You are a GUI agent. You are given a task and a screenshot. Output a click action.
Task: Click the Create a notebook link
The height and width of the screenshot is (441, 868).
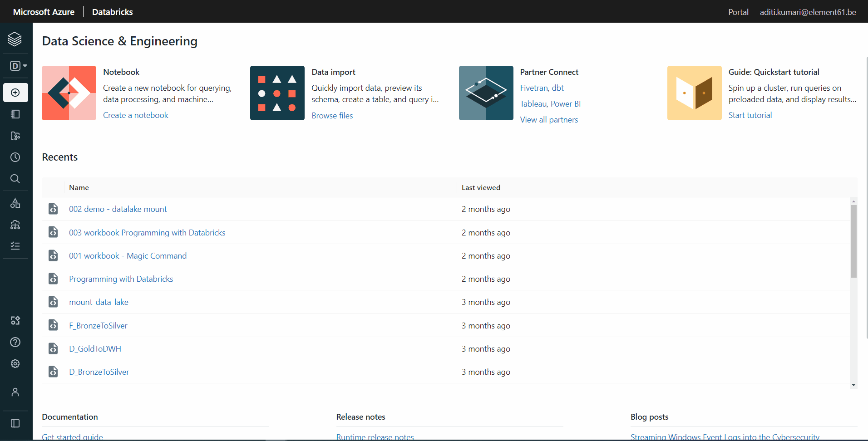[x=135, y=115]
